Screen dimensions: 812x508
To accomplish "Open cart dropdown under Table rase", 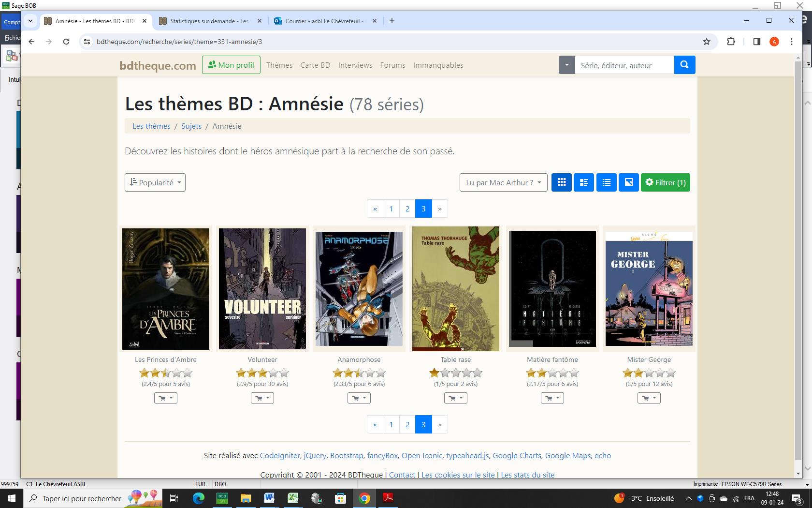I will 456,398.
